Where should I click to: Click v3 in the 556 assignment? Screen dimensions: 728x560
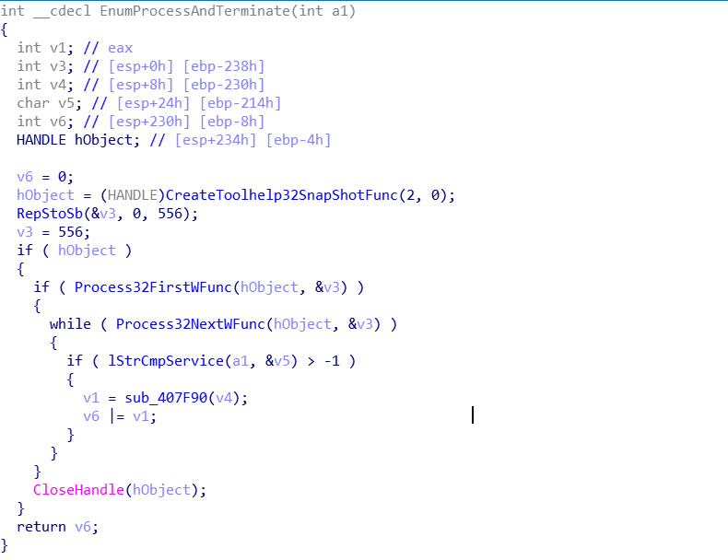[x=25, y=232]
